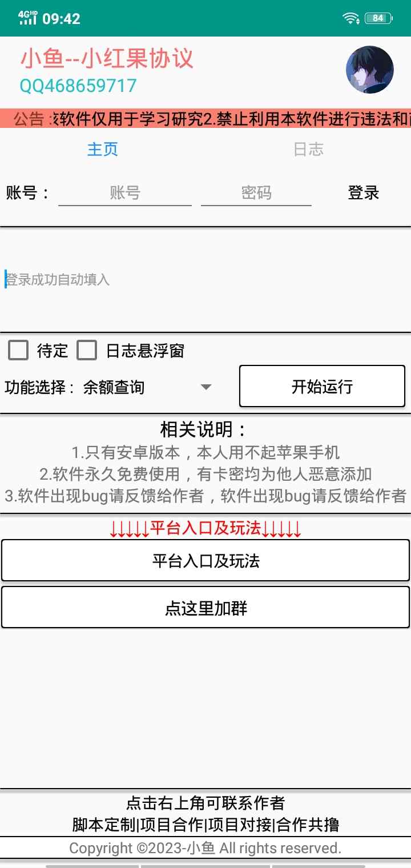411x868 pixels.
Task: Switch to the 日志 tab
Action: click(308, 149)
